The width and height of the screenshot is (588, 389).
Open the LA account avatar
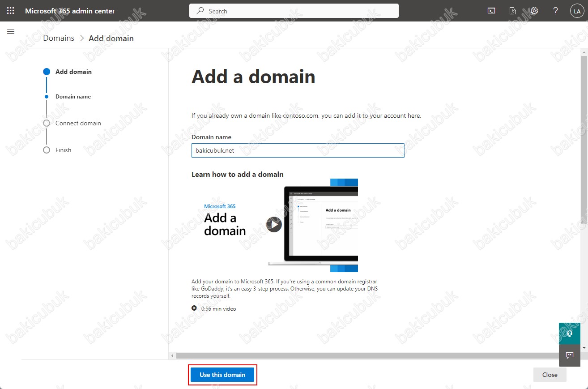click(576, 11)
